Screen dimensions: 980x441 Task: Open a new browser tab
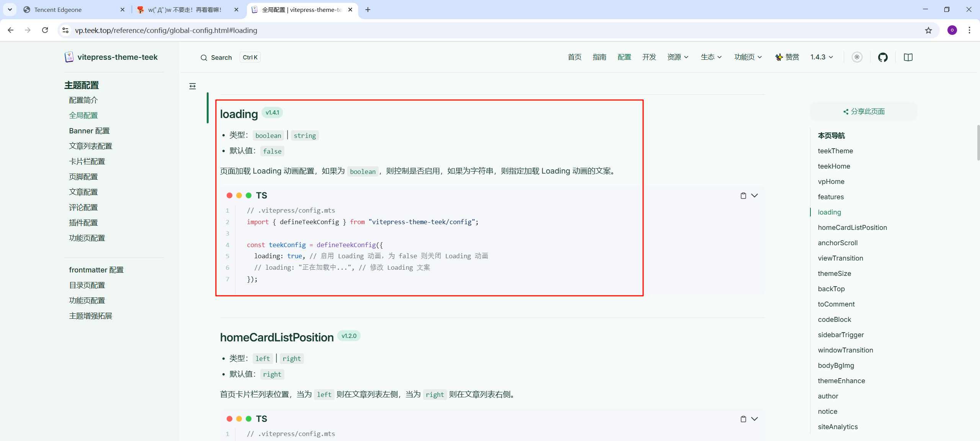point(368,10)
